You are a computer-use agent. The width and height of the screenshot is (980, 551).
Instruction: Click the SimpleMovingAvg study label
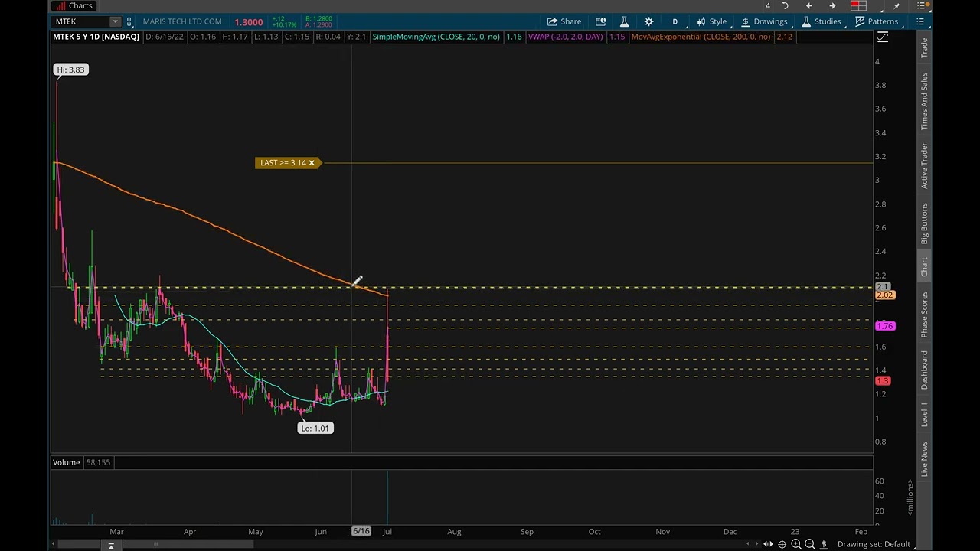coord(436,37)
